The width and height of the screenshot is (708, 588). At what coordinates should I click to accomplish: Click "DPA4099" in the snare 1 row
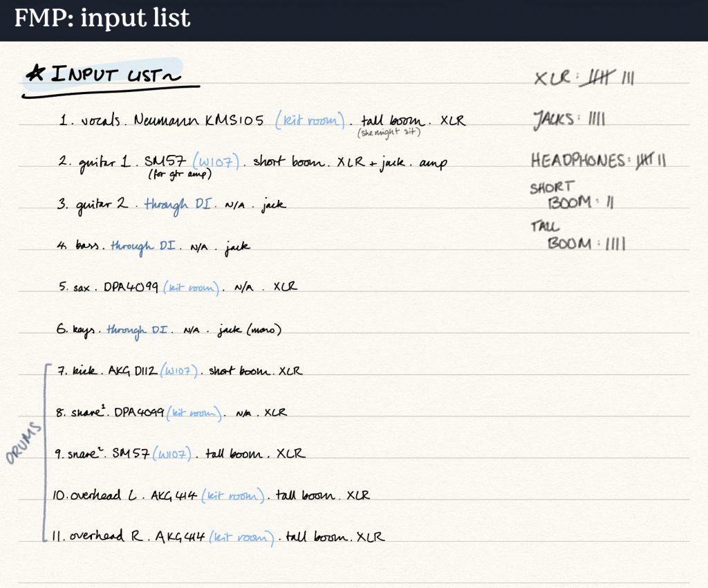click(140, 412)
